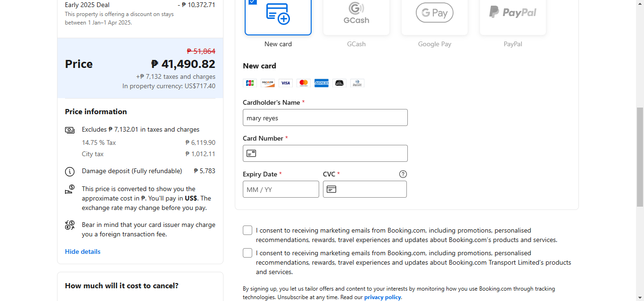The height and width of the screenshot is (301, 644).
Task: Click the Discover card logo
Action: (268, 83)
